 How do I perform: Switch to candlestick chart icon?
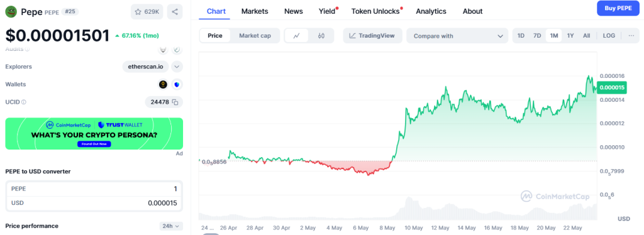[321, 36]
